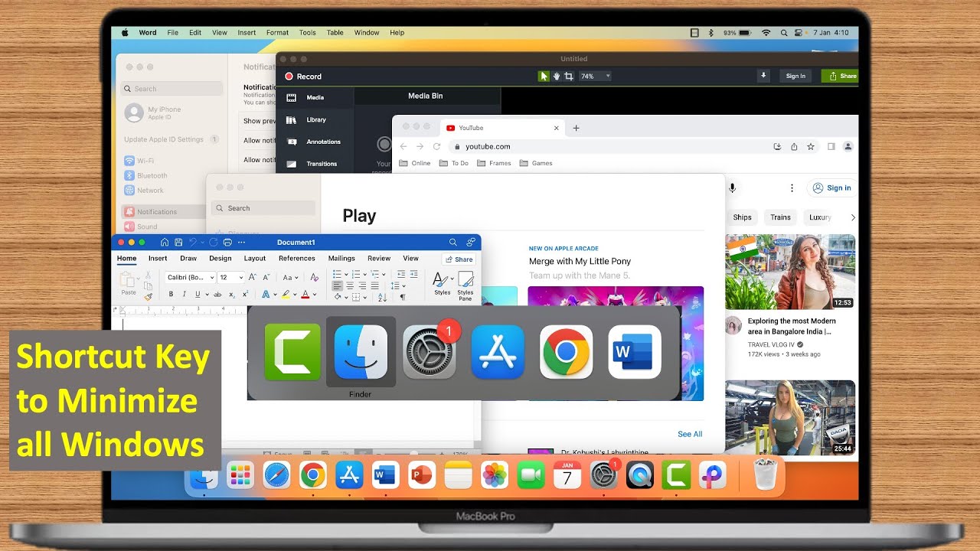
Task: Increase indent in Word ribbon
Action: point(414,274)
